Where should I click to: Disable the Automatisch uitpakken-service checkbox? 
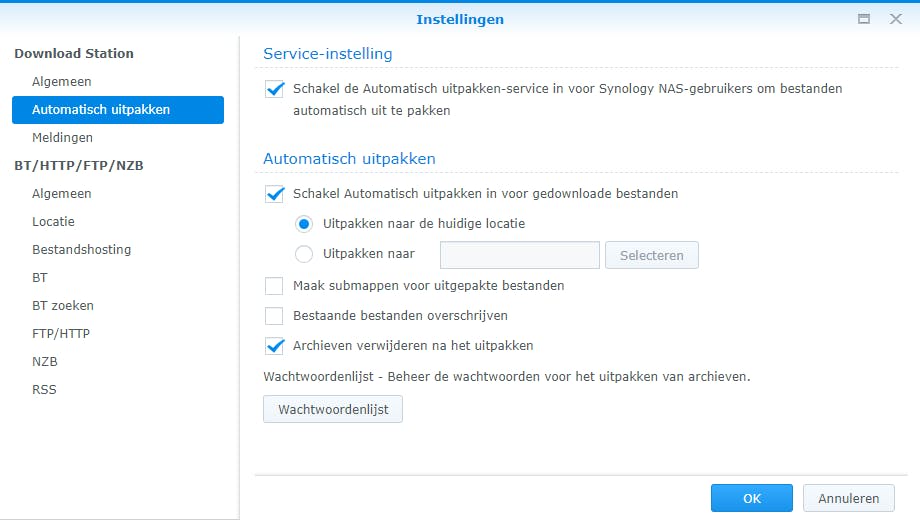[275, 89]
